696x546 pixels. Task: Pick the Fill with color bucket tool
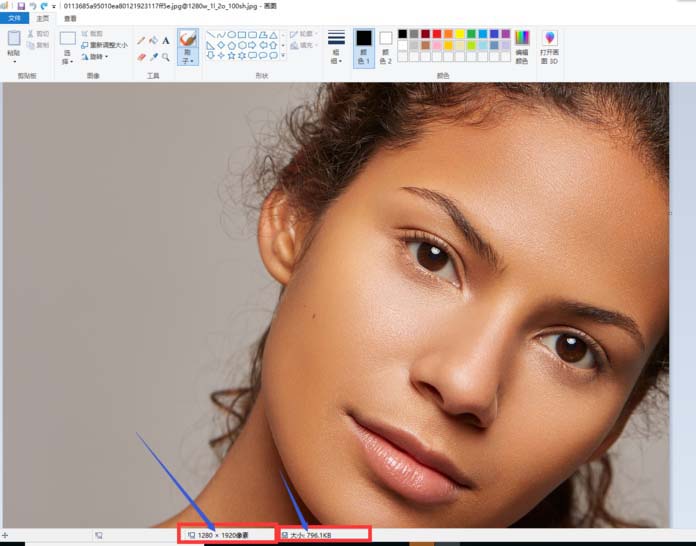click(153, 41)
